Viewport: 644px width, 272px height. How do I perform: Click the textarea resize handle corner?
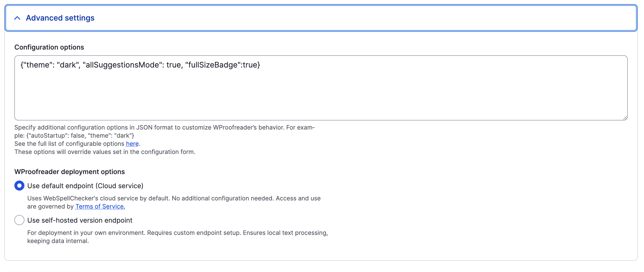click(x=625, y=118)
